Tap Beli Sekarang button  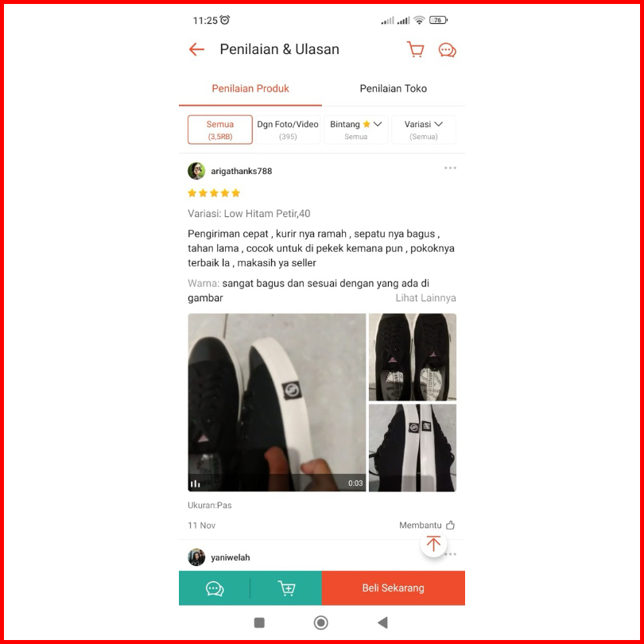pyautogui.click(x=394, y=588)
